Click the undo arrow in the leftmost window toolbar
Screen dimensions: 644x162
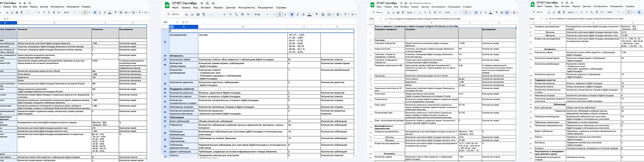[7, 12]
